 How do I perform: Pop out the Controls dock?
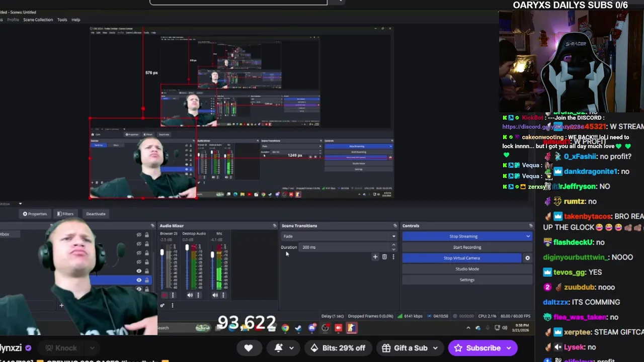click(531, 226)
